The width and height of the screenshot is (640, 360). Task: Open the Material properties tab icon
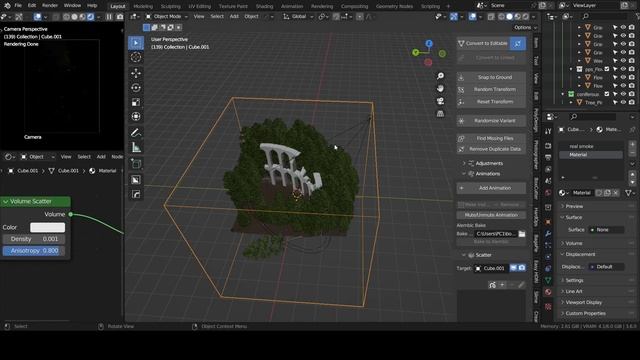click(x=548, y=292)
